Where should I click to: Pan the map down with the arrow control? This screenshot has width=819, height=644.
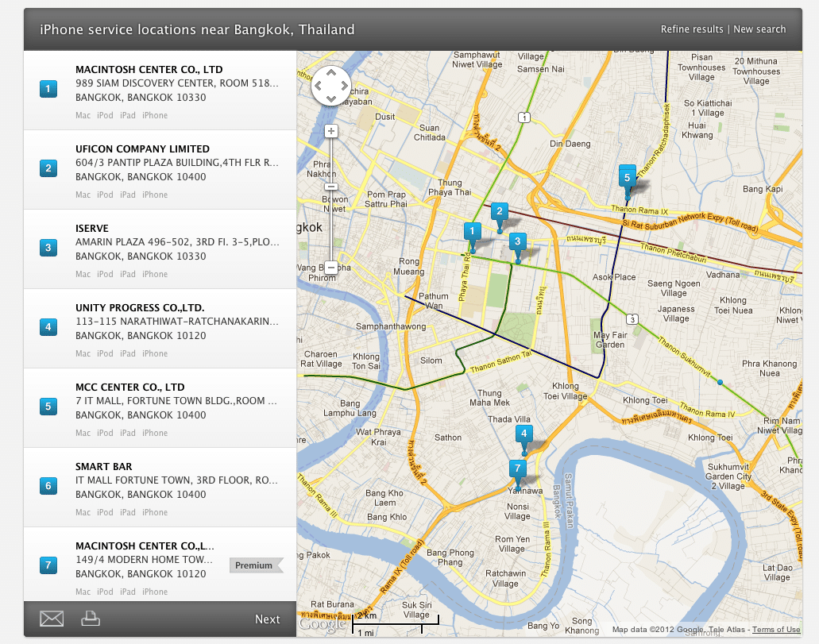330,98
